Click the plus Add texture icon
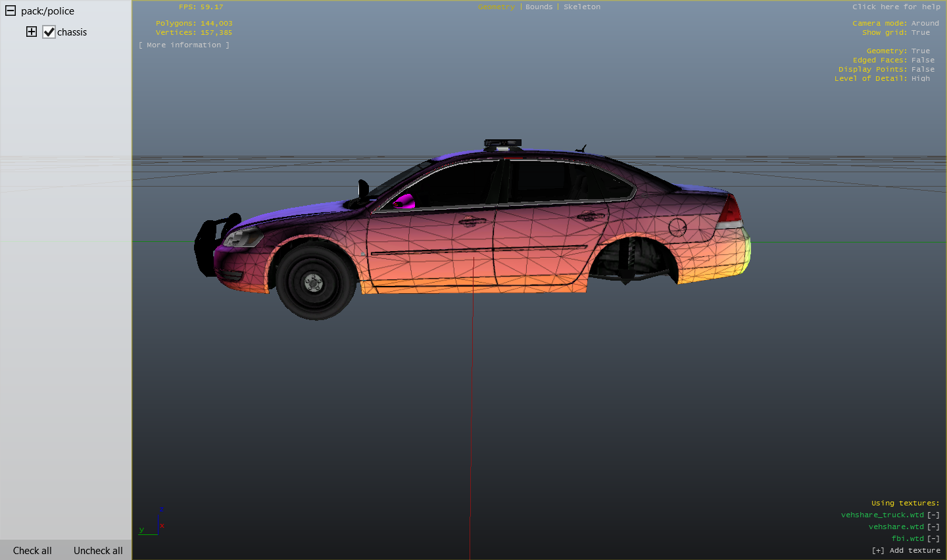 click(878, 551)
